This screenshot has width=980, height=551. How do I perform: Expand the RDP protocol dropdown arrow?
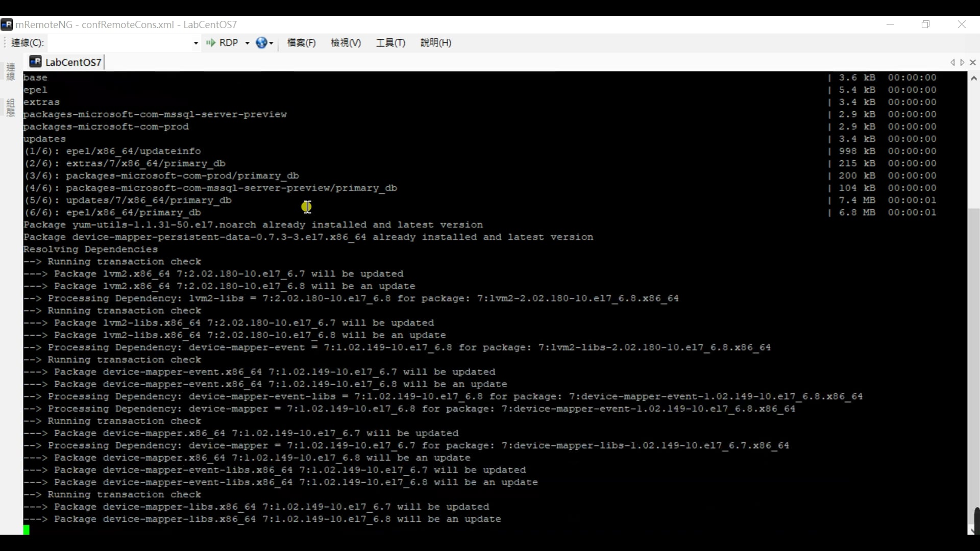tap(247, 43)
